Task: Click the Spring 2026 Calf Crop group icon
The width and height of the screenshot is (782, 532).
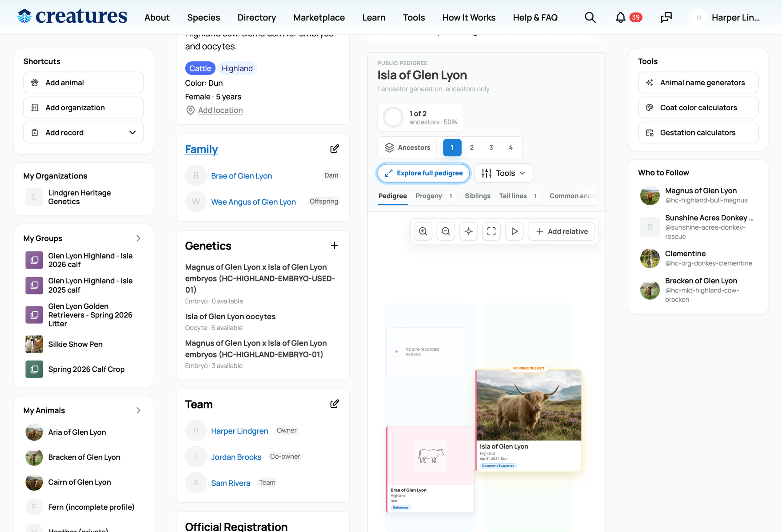Action: pyautogui.click(x=34, y=369)
